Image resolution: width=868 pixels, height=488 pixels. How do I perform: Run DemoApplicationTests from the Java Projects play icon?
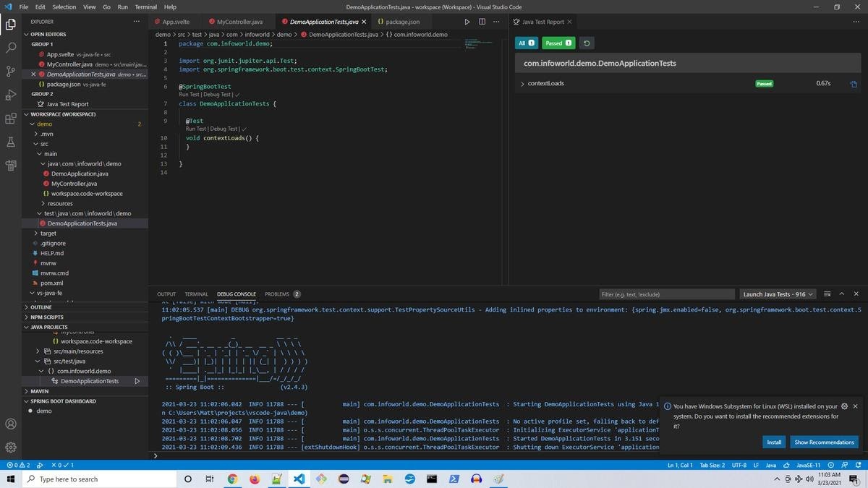pyautogui.click(x=137, y=381)
